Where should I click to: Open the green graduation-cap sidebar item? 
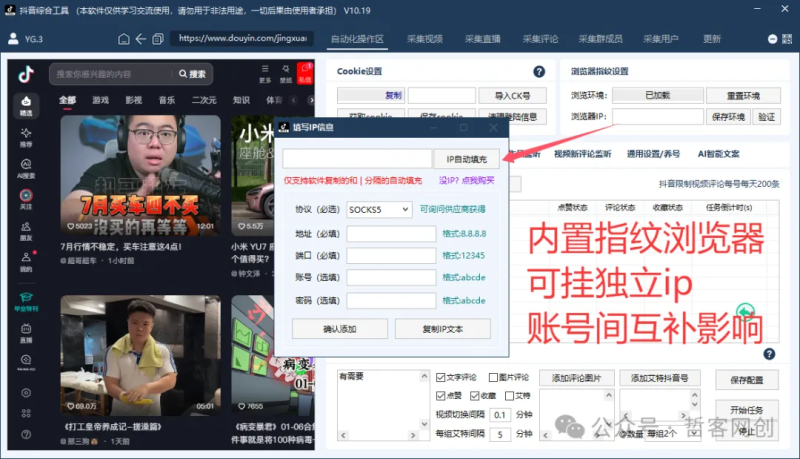pos(26,302)
